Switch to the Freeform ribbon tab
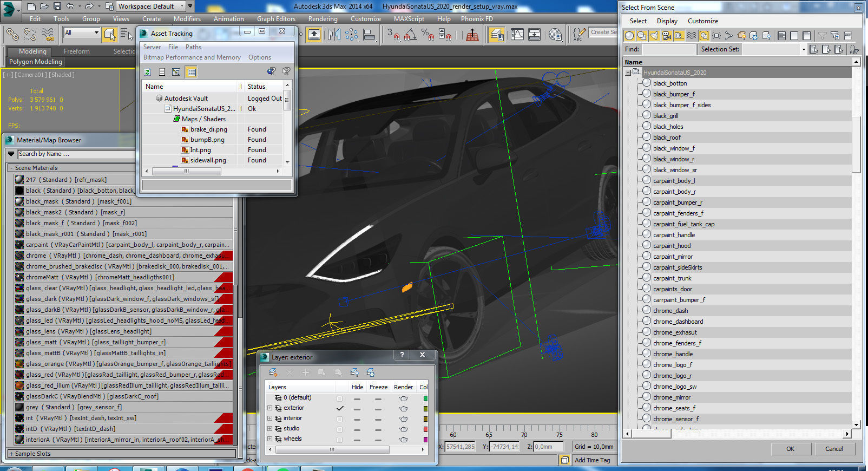The image size is (868, 471). tap(77, 51)
